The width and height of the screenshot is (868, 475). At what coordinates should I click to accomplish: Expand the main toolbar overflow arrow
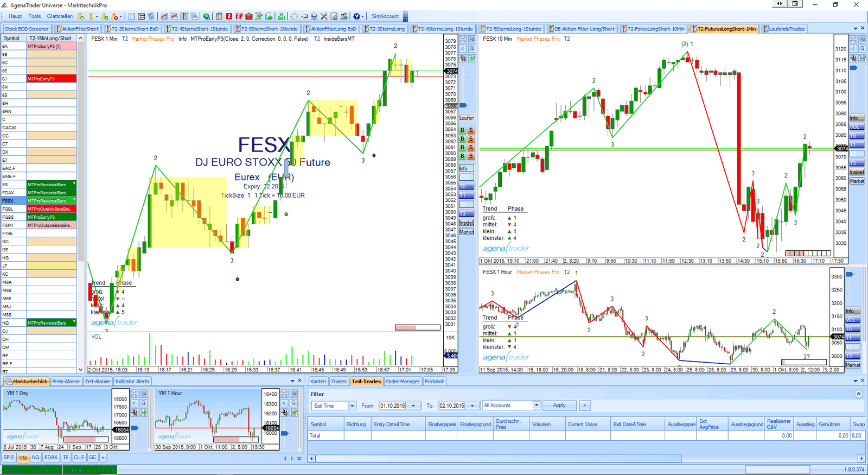tap(405, 19)
